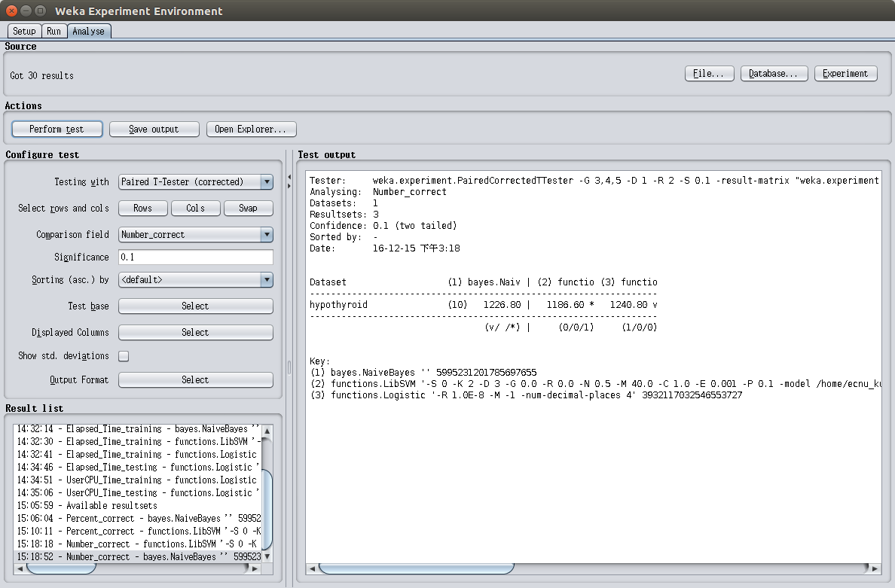Enable Show std. deviations checkbox
The height and width of the screenshot is (588, 895).
(124, 356)
